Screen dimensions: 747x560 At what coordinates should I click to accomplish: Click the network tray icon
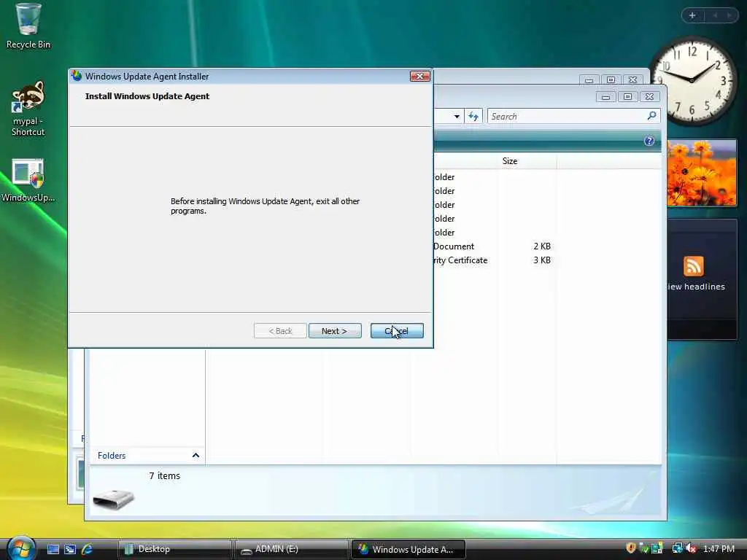click(x=677, y=548)
